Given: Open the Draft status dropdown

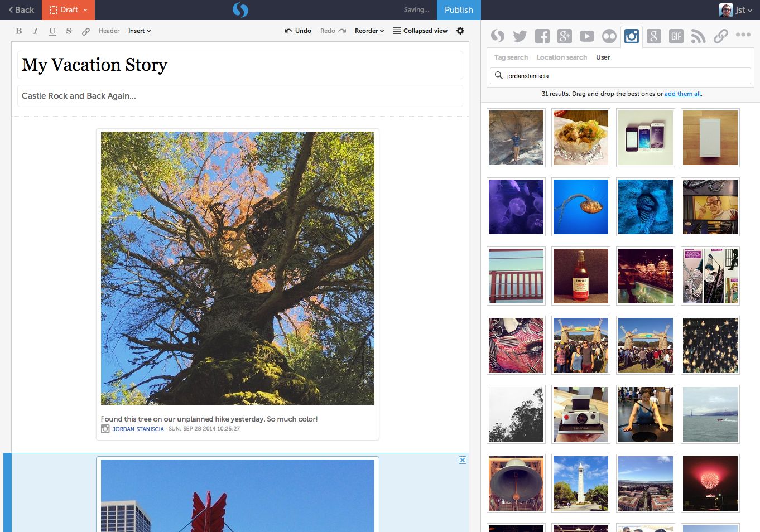Looking at the screenshot, I should [68, 10].
